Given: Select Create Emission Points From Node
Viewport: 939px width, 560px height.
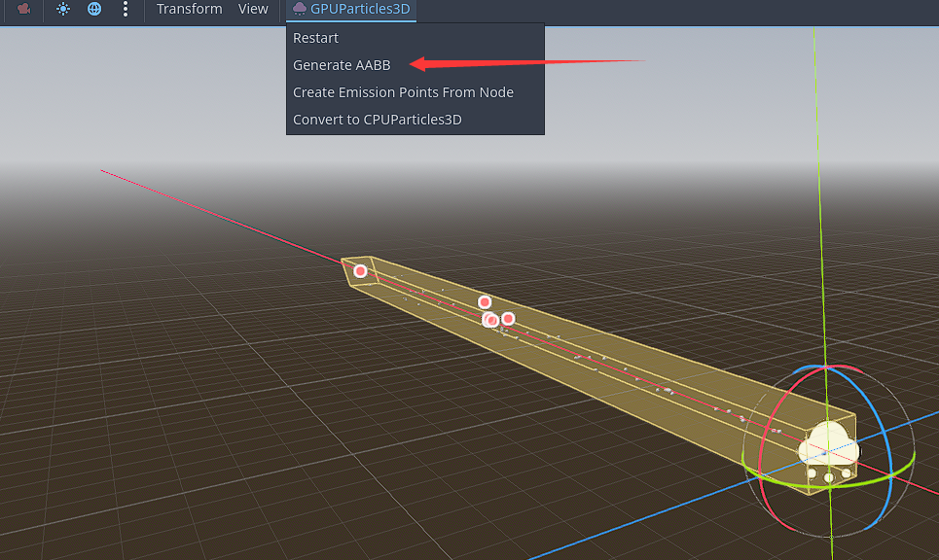Looking at the screenshot, I should pos(415,92).
